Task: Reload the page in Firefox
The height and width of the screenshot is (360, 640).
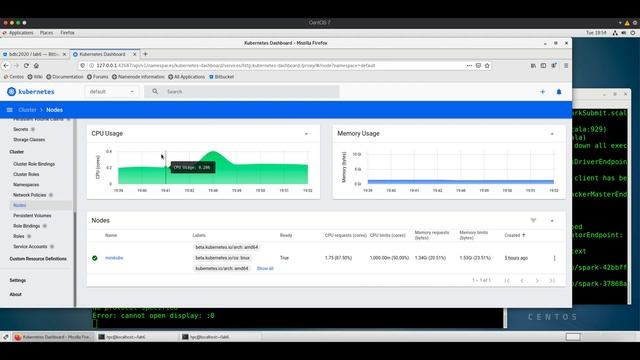Action: pyautogui.click(x=26, y=65)
